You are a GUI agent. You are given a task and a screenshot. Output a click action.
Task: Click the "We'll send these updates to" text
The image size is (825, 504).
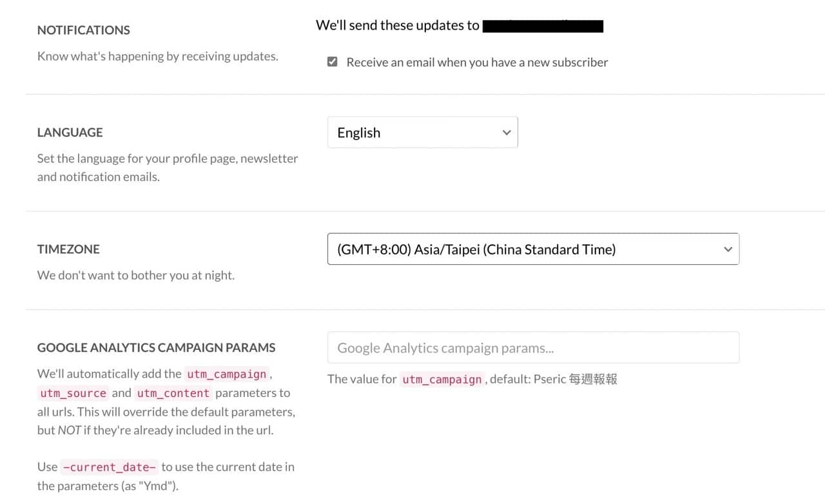397,26
